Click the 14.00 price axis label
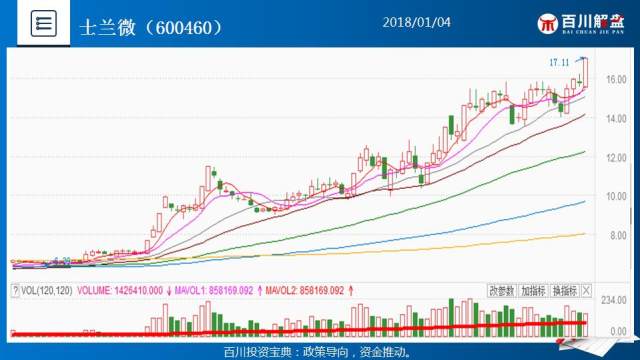 [616, 119]
